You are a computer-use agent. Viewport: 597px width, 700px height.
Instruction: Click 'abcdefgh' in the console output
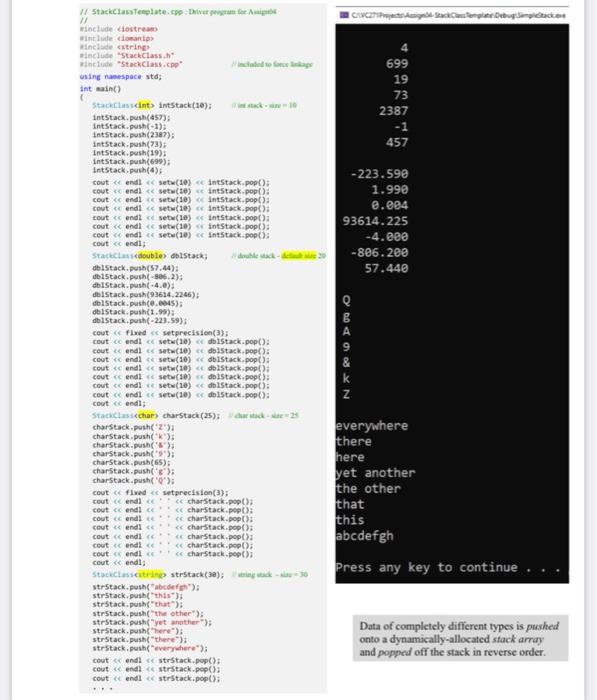(365, 536)
